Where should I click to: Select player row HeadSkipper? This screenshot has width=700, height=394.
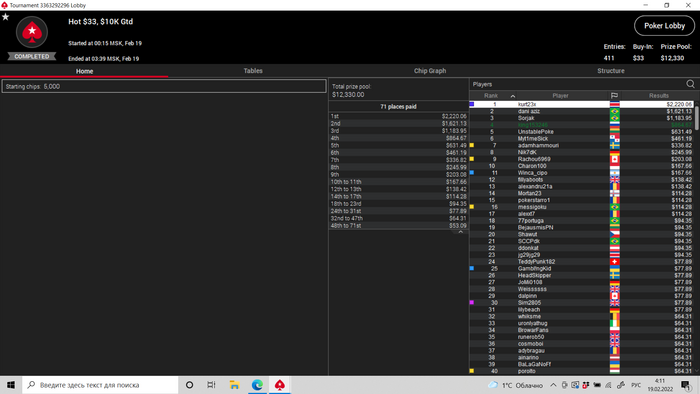pyautogui.click(x=581, y=275)
